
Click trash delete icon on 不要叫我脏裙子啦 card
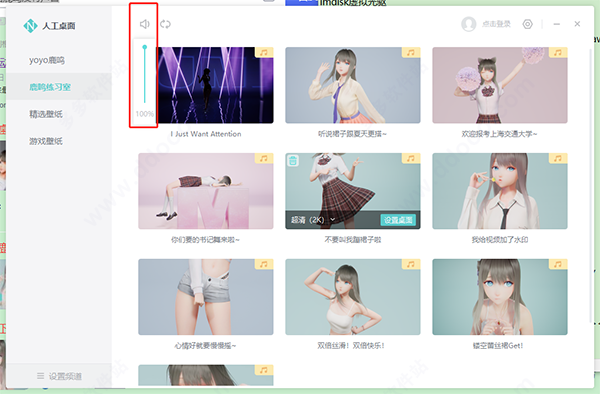pos(293,160)
